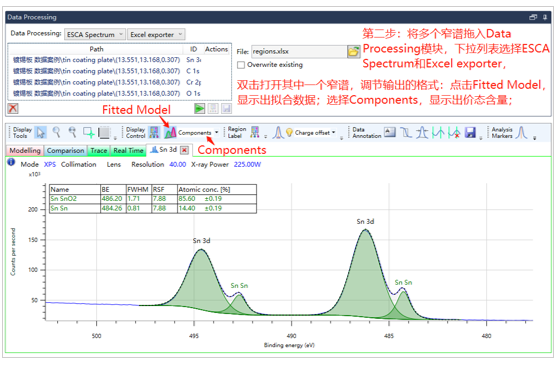Viewport: 560px width, 365px height.
Task: Toggle the Overwrite existing checkbox
Action: pos(241,65)
